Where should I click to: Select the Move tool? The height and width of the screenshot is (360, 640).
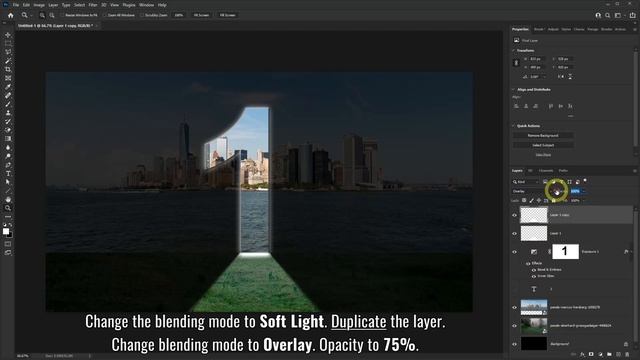[x=8, y=35]
